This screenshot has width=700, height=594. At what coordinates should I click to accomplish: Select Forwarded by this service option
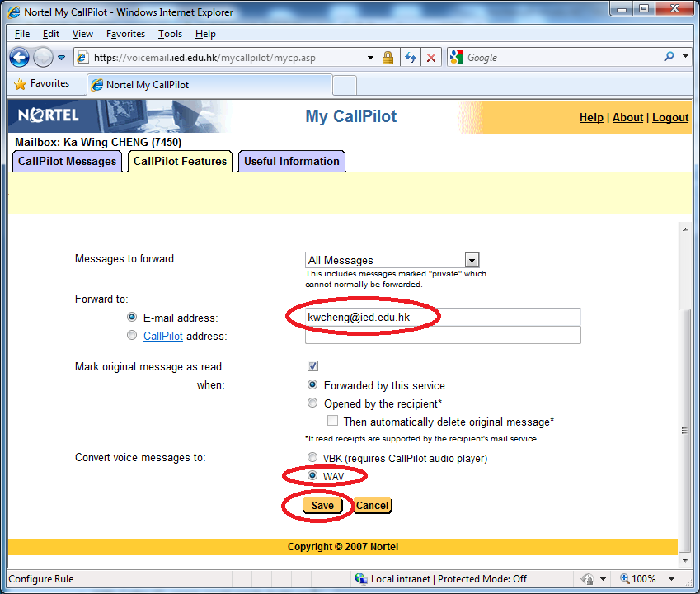click(x=312, y=385)
